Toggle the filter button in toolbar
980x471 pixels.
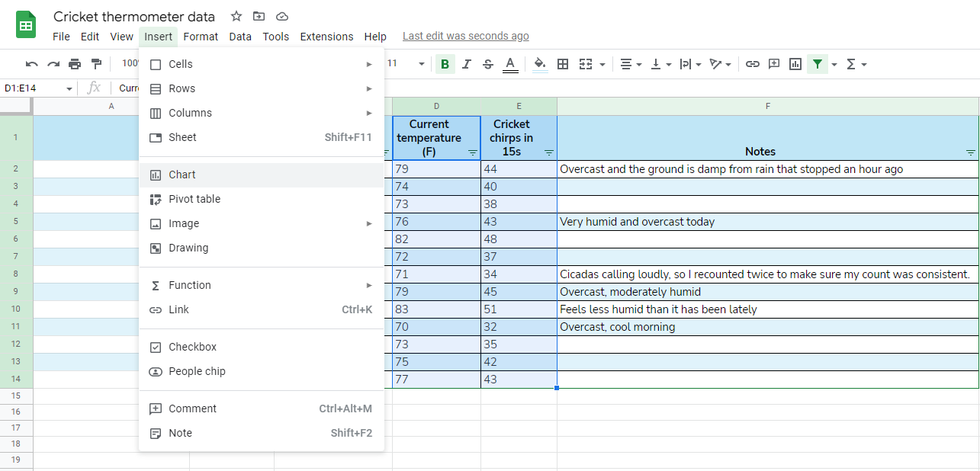coord(818,64)
